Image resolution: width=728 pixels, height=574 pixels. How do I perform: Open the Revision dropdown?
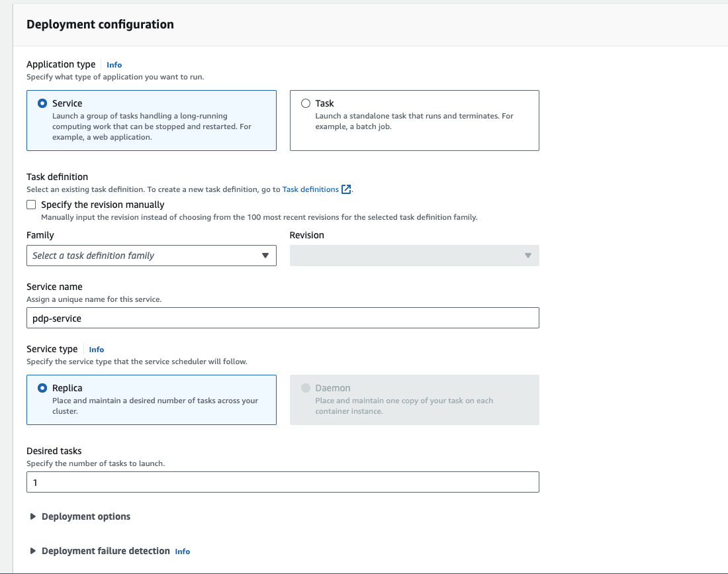(414, 255)
